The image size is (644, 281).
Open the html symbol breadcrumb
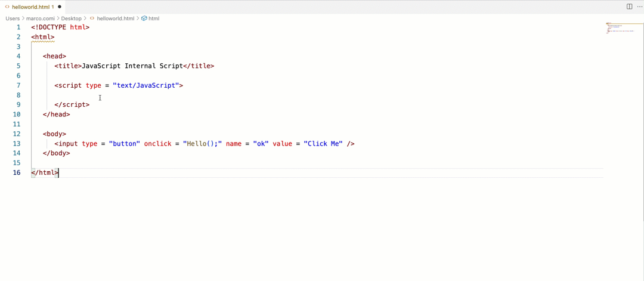pyautogui.click(x=154, y=18)
